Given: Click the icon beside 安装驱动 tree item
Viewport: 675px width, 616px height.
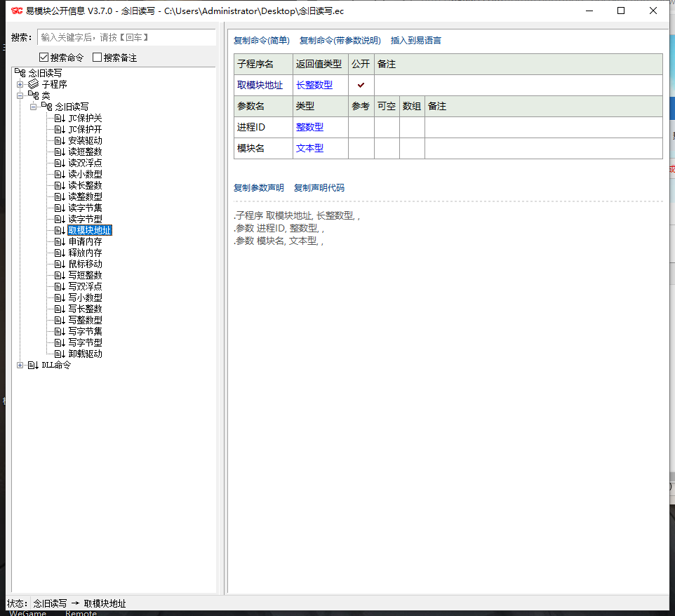Looking at the screenshot, I should click(x=60, y=140).
